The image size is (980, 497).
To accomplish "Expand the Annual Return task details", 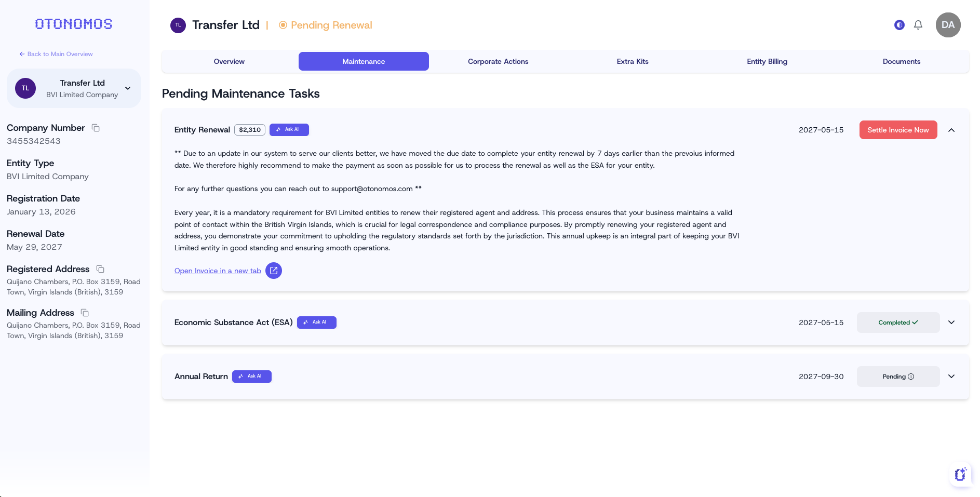I will 952,377.
